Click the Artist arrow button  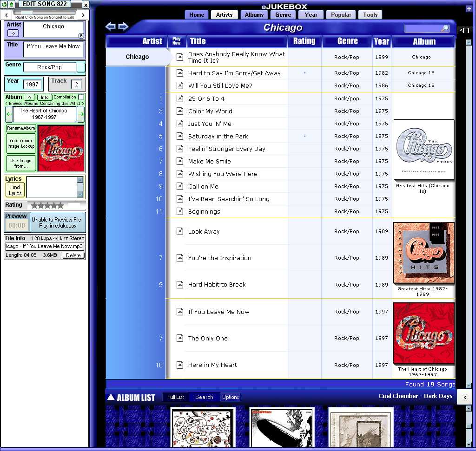(x=13, y=33)
